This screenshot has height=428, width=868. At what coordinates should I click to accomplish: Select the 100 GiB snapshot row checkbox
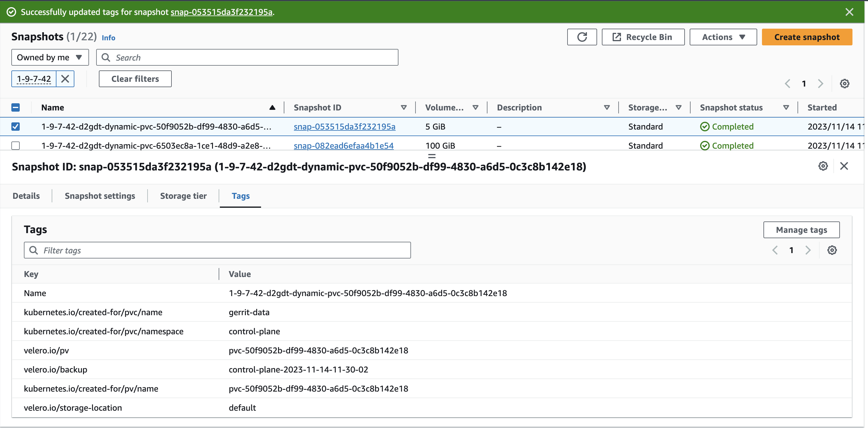coord(16,145)
